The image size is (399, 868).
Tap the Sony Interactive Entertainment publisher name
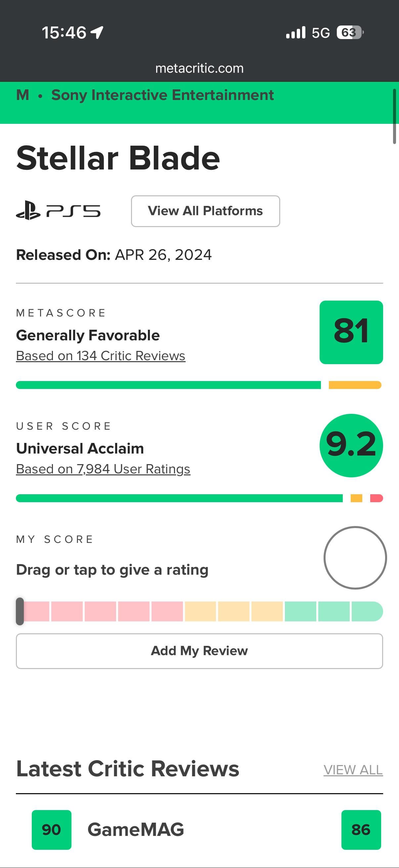tap(162, 95)
